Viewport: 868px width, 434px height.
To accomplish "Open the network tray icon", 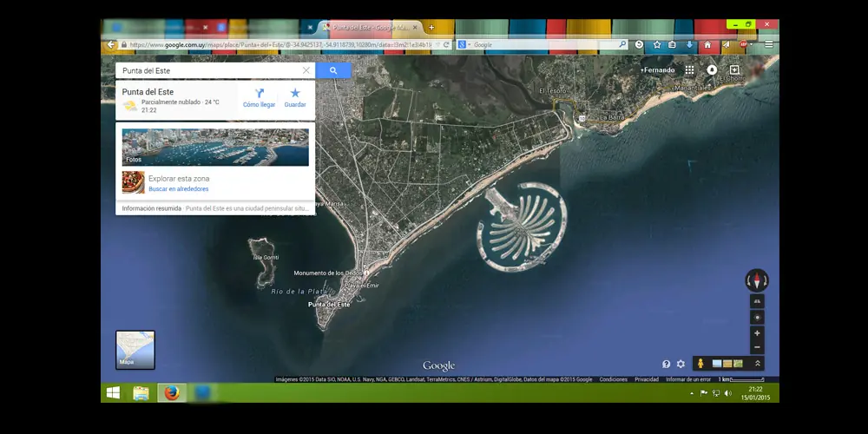I will tap(716, 393).
